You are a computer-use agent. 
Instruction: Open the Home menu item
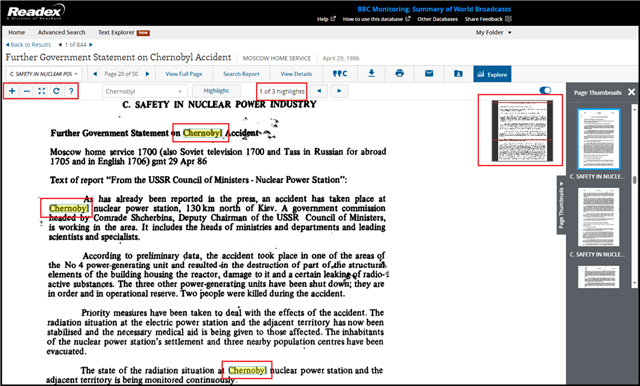pyautogui.click(x=17, y=32)
